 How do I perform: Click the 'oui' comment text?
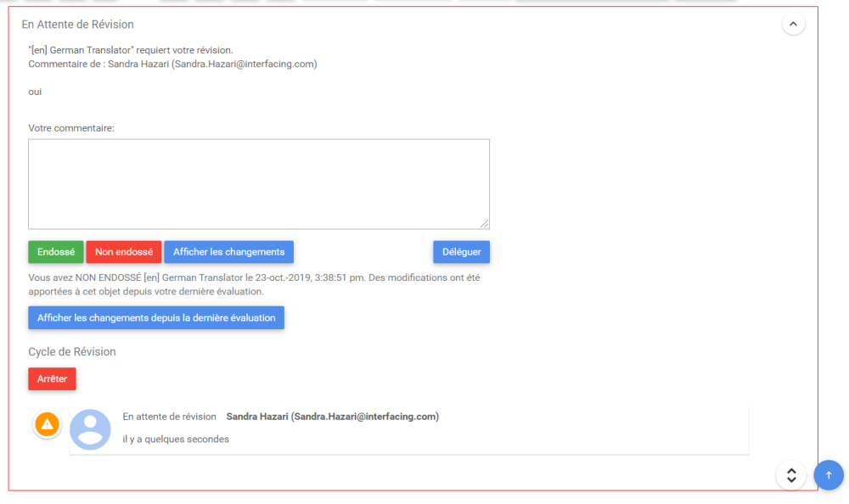pos(35,92)
